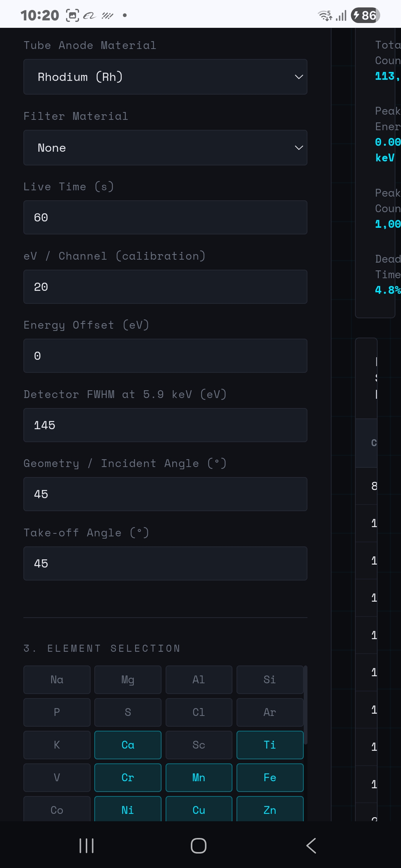Viewport: 401px width, 868px height.
Task: Toggle the Ti element selection
Action: point(270,745)
